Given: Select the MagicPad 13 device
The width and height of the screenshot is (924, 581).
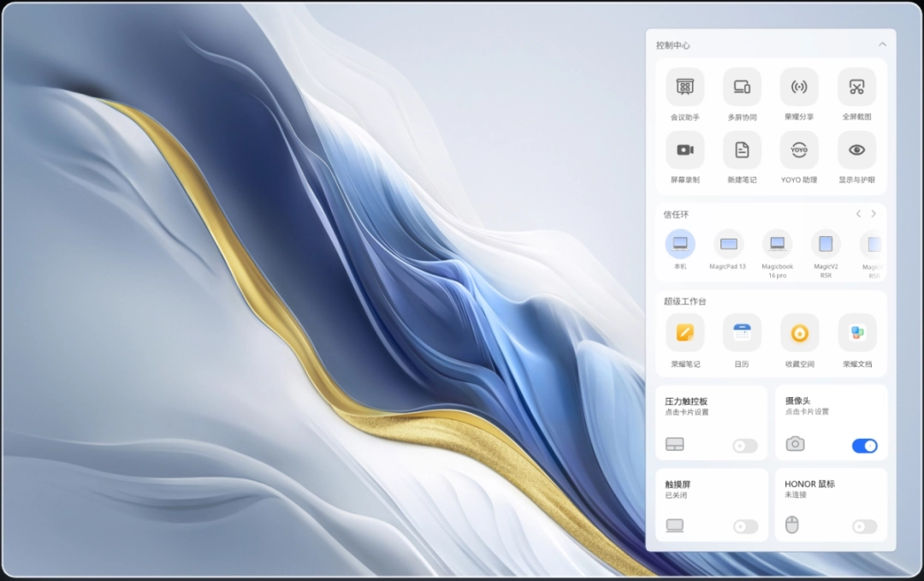Looking at the screenshot, I should [x=728, y=245].
